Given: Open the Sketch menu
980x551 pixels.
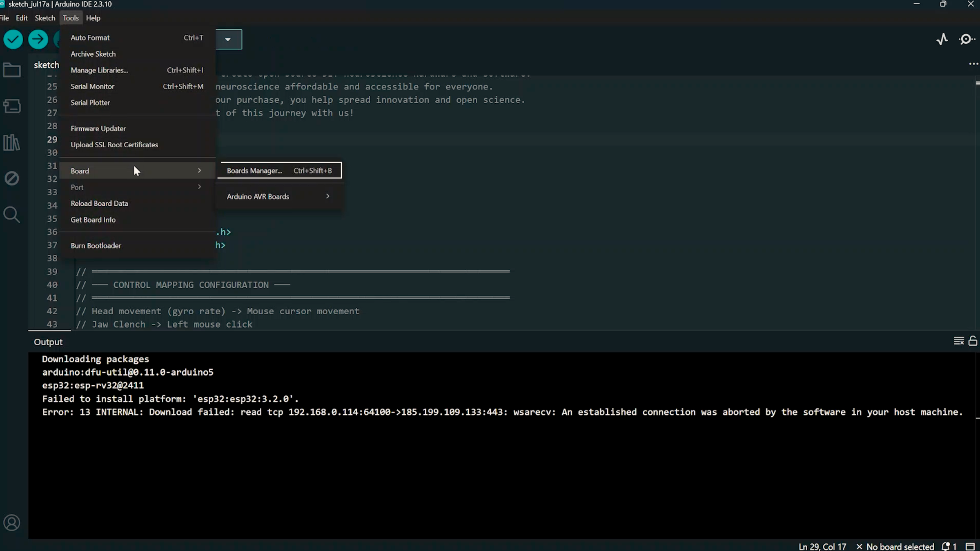Looking at the screenshot, I should pos(45,18).
